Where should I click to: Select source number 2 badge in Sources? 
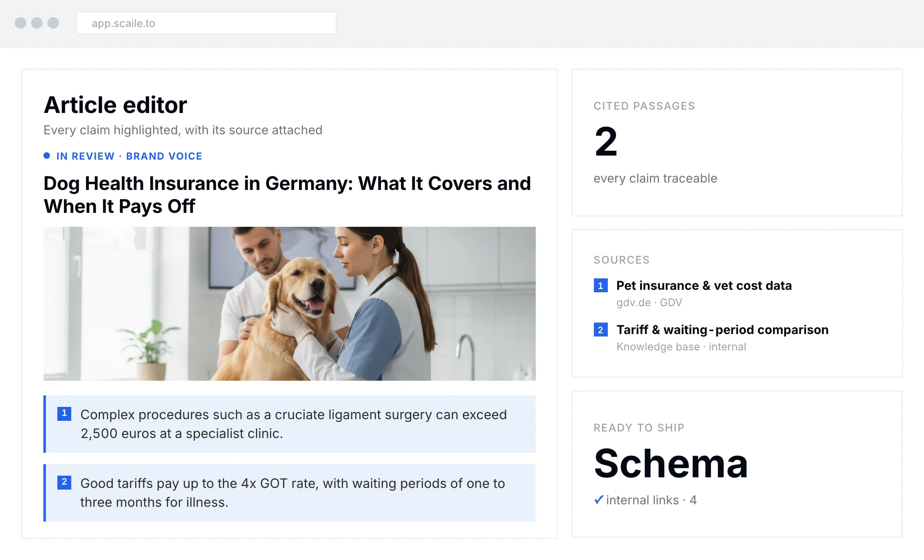(600, 330)
